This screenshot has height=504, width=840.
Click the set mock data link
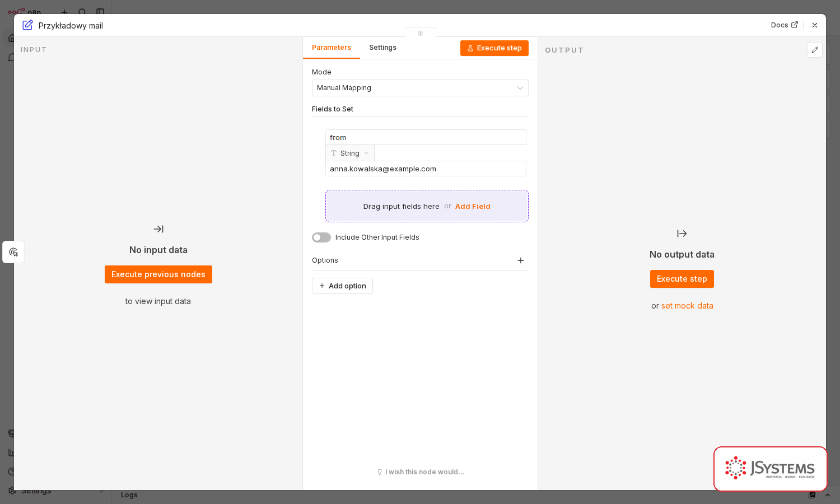point(687,306)
